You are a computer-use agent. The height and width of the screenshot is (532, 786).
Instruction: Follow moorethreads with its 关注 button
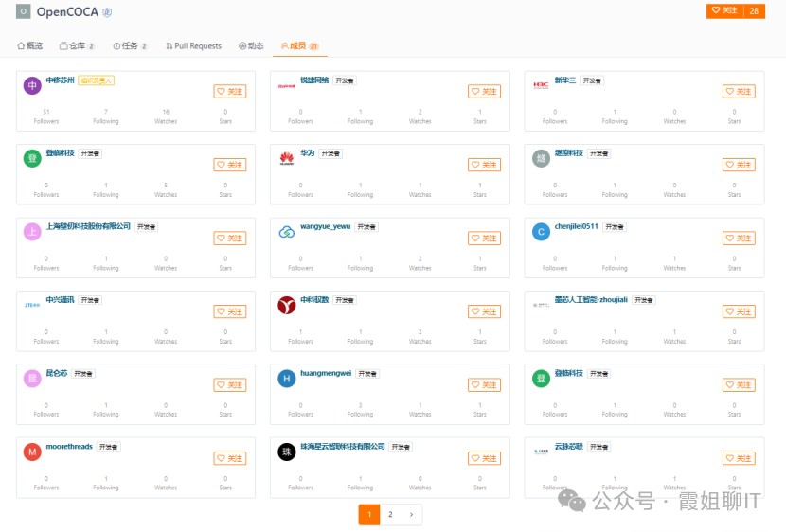[x=230, y=458]
